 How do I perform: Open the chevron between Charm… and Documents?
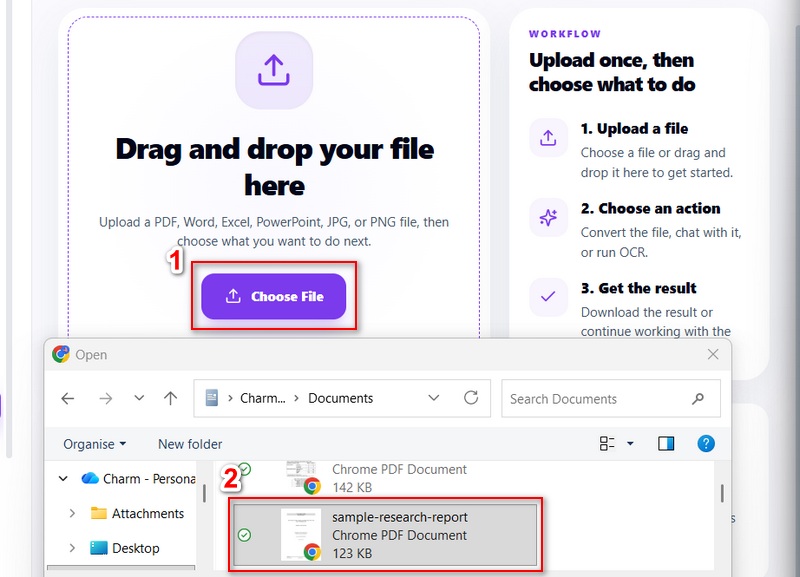pyautogui.click(x=296, y=398)
